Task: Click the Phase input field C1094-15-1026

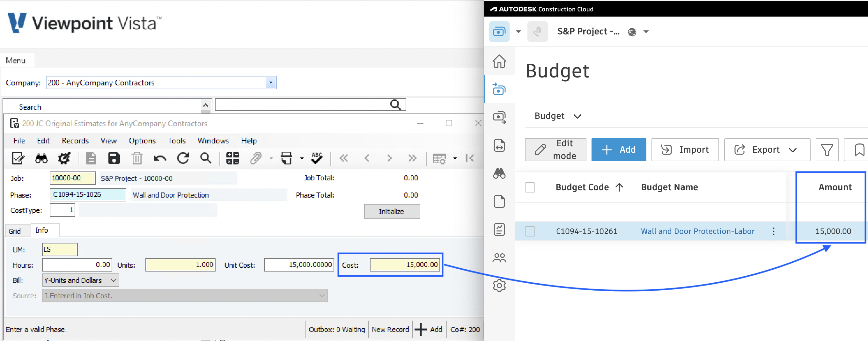Action: pyautogui.click(x=88, y=195)
